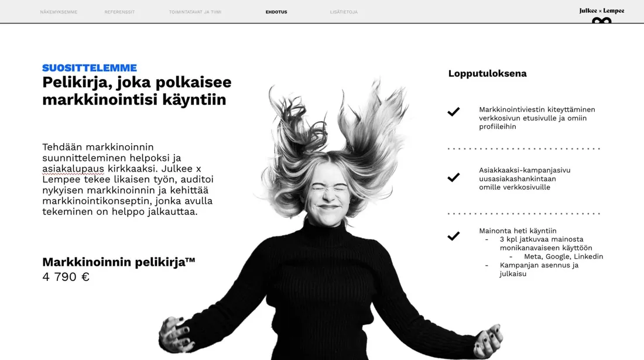Select the EHDOTUS tab

pyautogui.click(x=276, y=12)
